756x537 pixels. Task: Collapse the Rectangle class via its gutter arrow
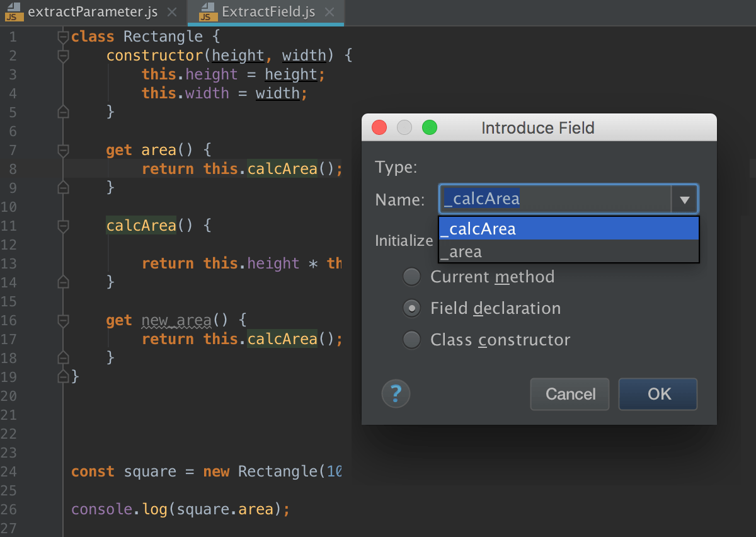[x=62, y=37]
